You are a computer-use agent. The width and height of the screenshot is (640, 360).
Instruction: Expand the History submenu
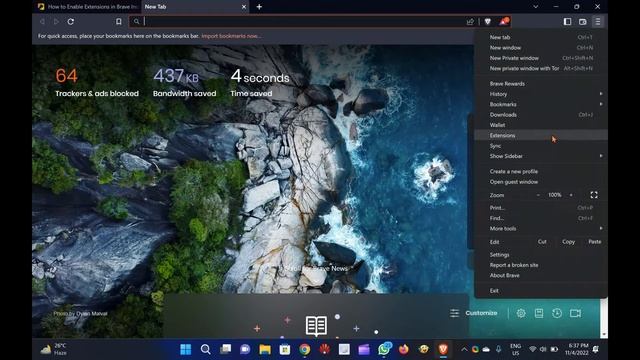tap(541, 94)
